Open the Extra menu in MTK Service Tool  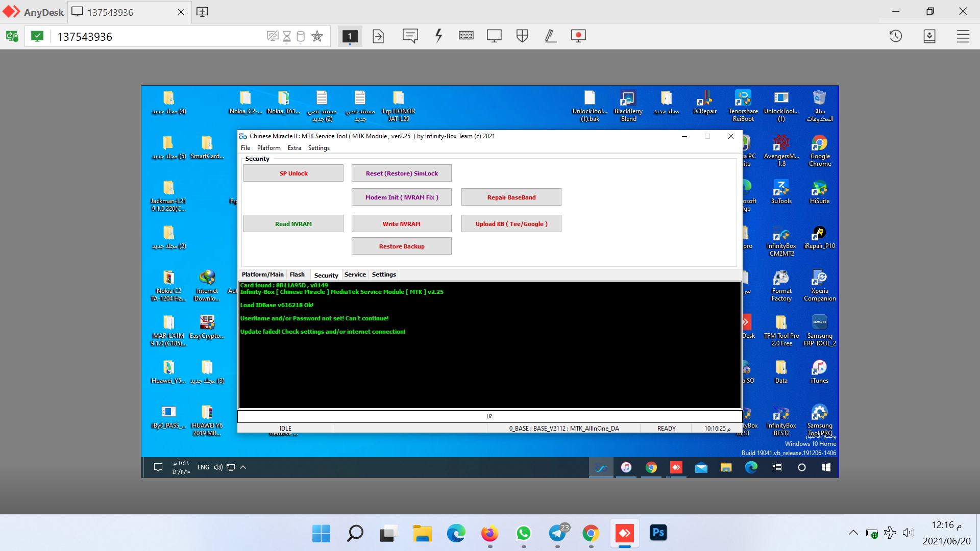pyautogui.click(x=294, y=148)
